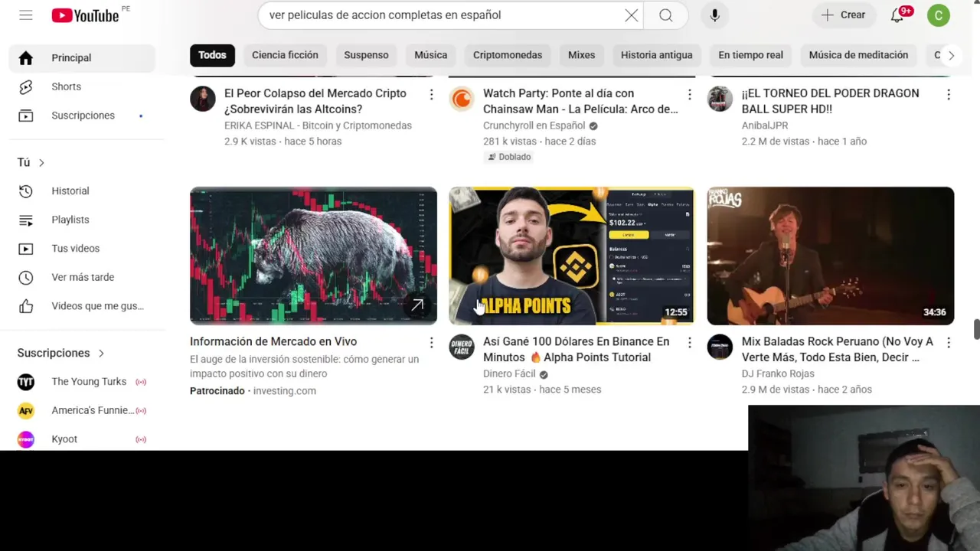Select the Principal sidebar item
980x551 pixels.
click(82, 58)
